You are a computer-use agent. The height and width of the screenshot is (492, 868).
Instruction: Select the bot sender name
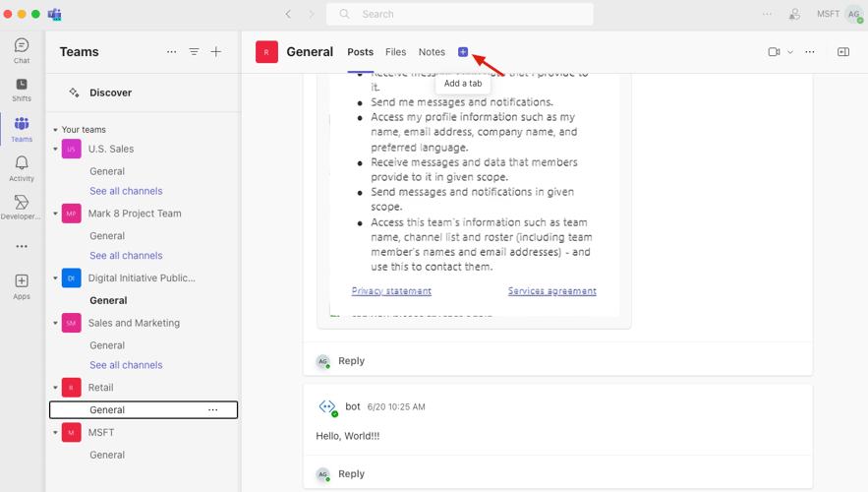coord(353,406)
